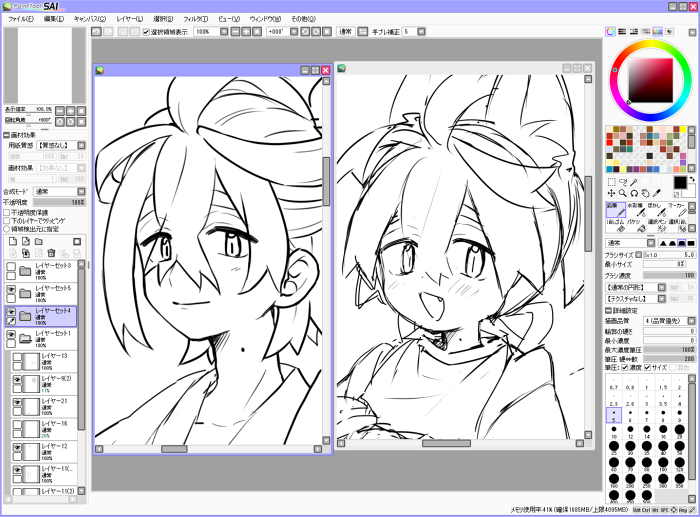Open the brush mode 通常 dropdown
The image size is (700, 517).
(x=651, y=243)
